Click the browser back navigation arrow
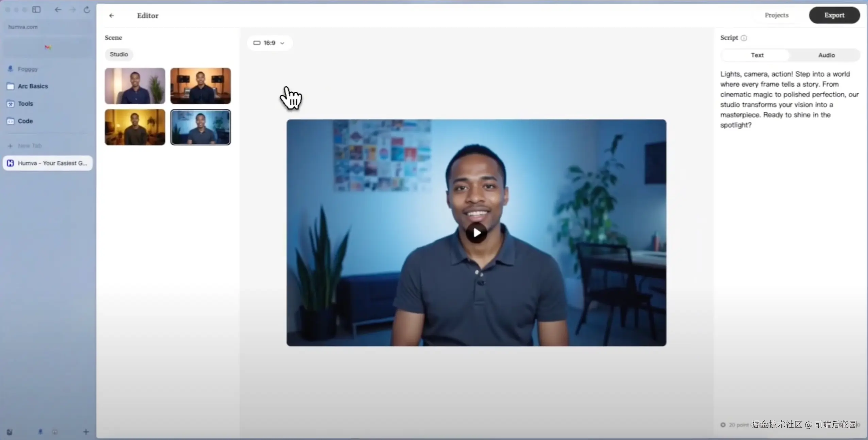The image size is (868, 440). [58, 10]
